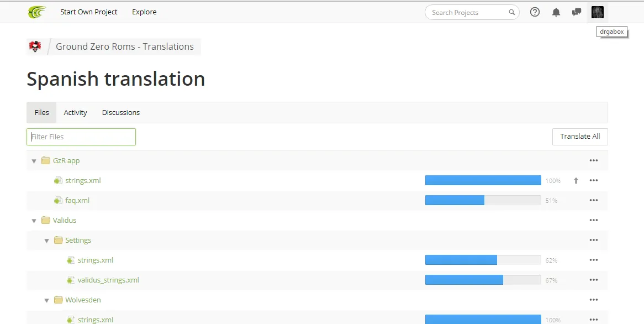Open more options for faq.xml

point(594,200)
